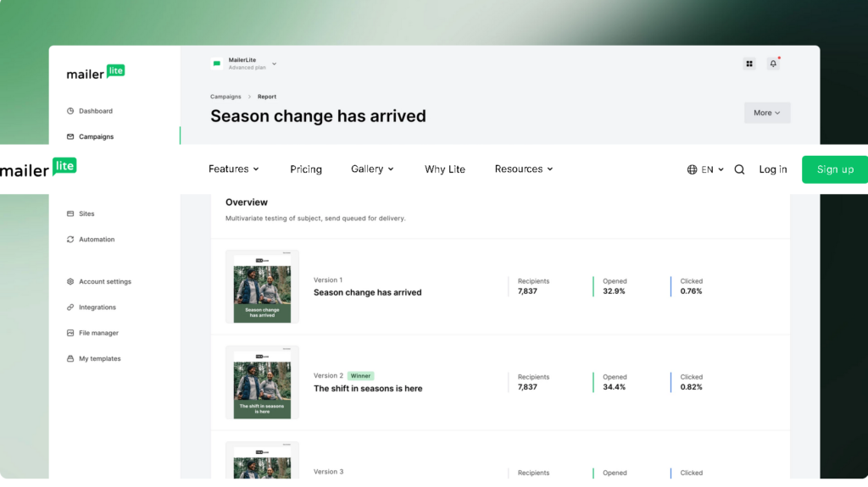Screen dimensions: 868x487
Task: Open notifications bell icon
Action: pyautogui.click(x=773, y=64)
